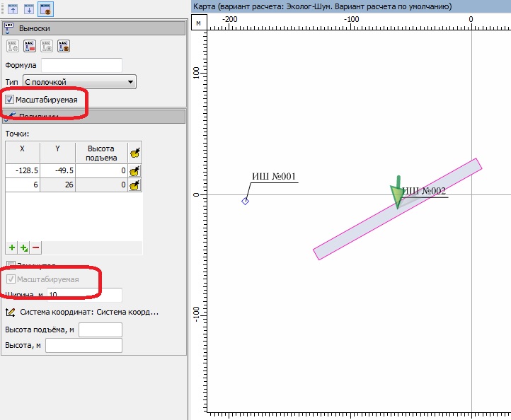Add a new point with green plus

pyautogui.click(x=12, y=247)
